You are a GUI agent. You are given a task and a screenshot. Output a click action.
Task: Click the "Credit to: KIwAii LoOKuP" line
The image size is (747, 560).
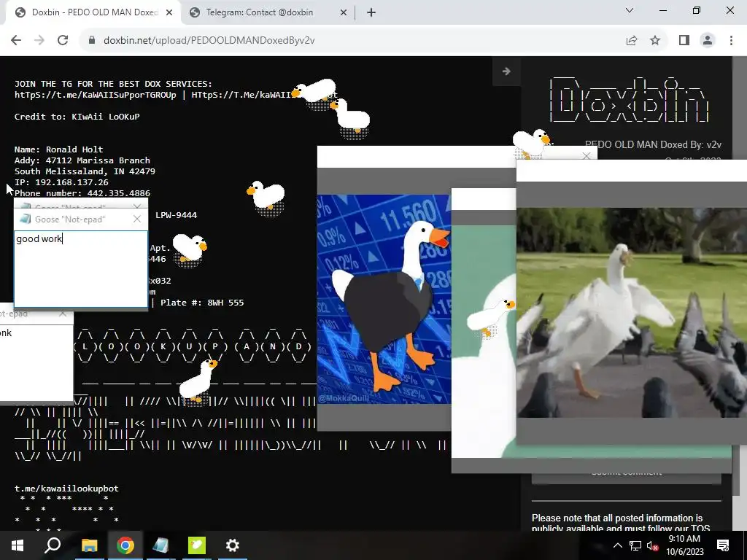coord(77,116)
